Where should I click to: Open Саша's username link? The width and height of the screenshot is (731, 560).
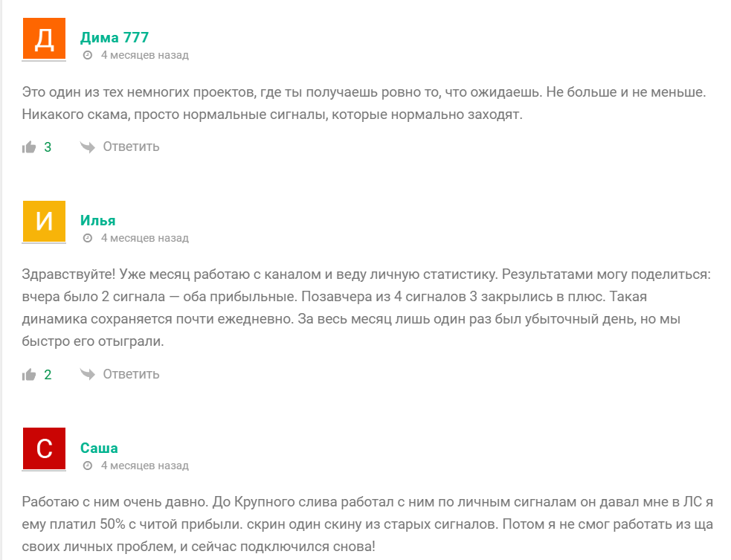[x=99, y=448]
